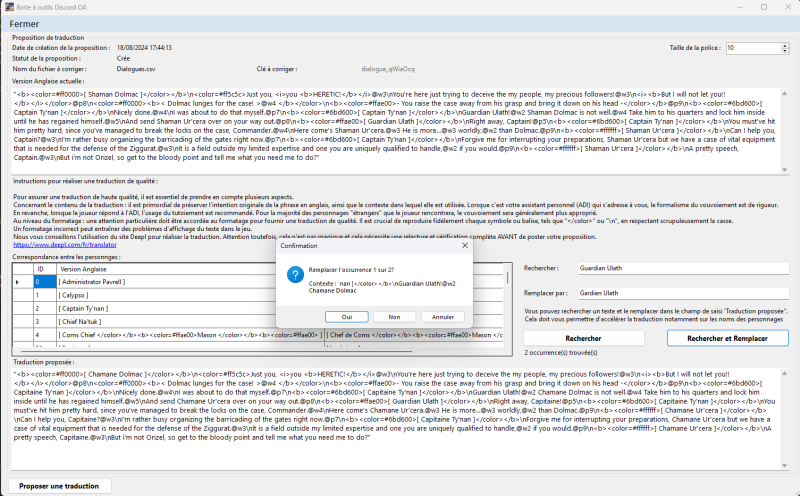
Task: Click Oui in the Confirmation dialog
Action: [346, 317]
